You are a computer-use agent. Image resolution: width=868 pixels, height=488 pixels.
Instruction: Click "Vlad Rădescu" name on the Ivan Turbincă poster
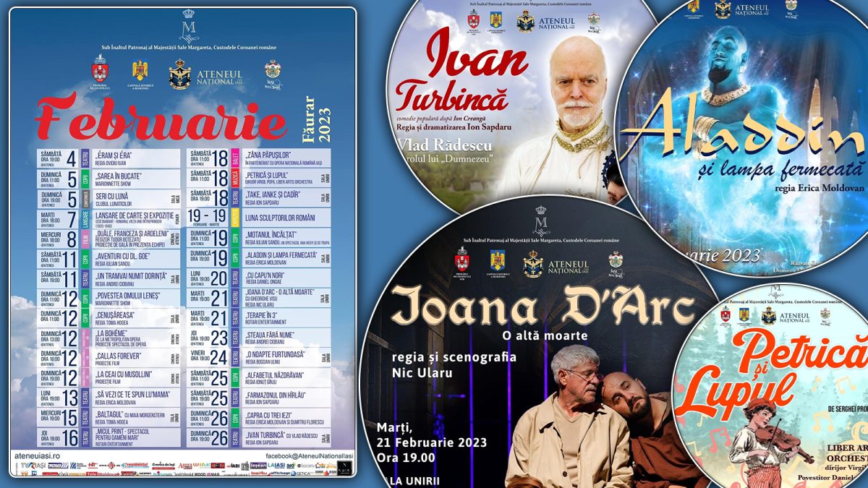(x=446, y=146)
